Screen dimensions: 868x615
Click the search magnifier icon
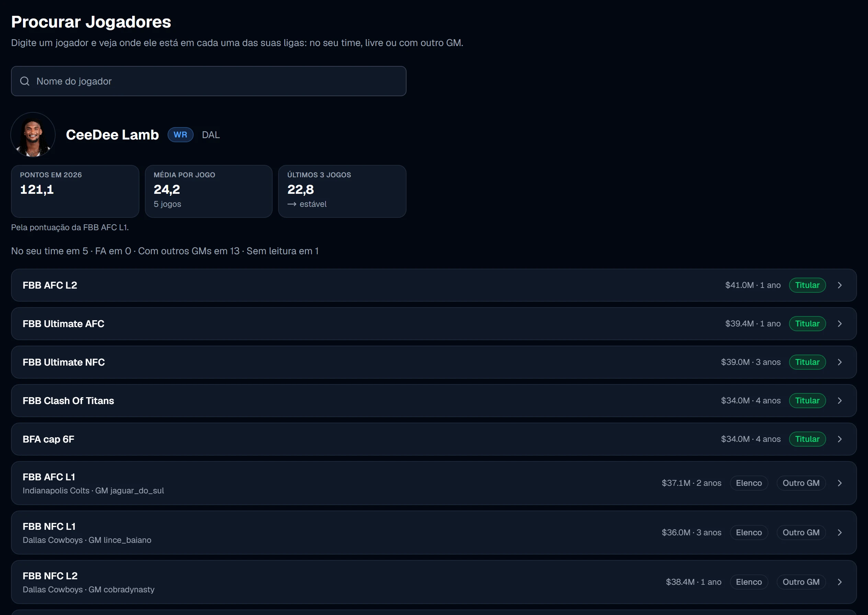(x=25, y=81)
